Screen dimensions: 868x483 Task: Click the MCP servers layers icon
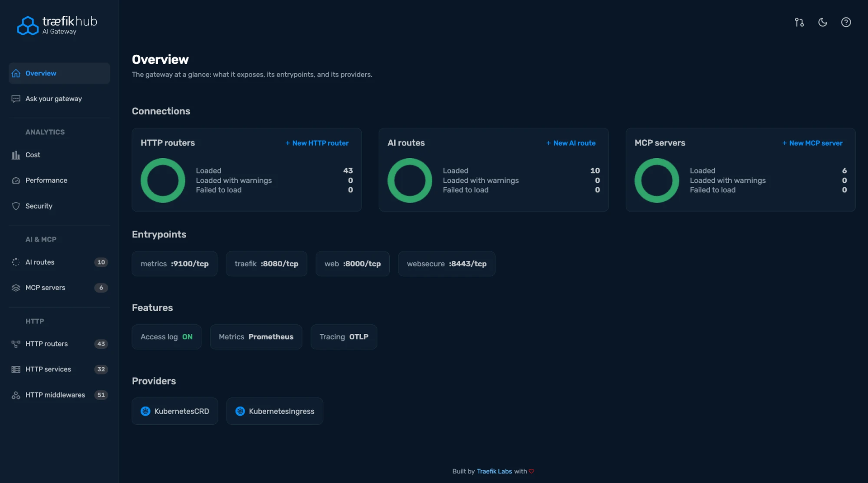coord(16,288)
